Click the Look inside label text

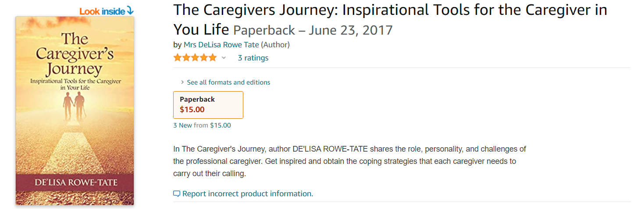pyautogui.click(x=102, y=11)
